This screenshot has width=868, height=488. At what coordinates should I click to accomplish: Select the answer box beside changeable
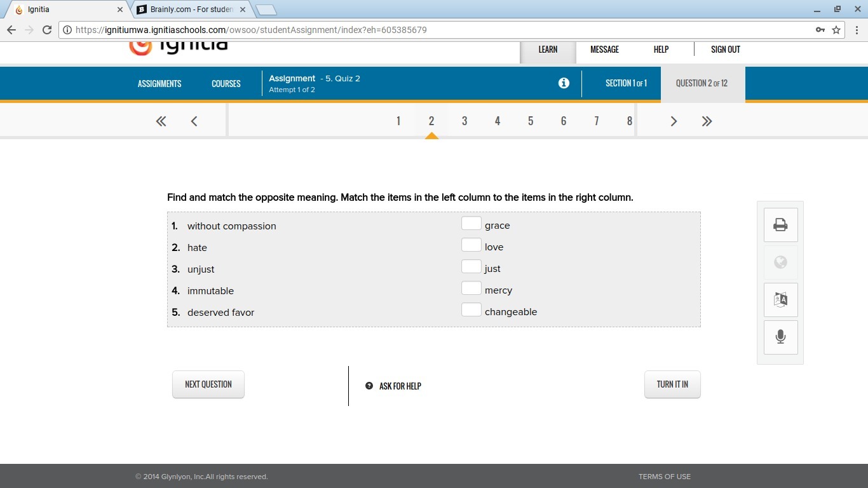(471, 309)
